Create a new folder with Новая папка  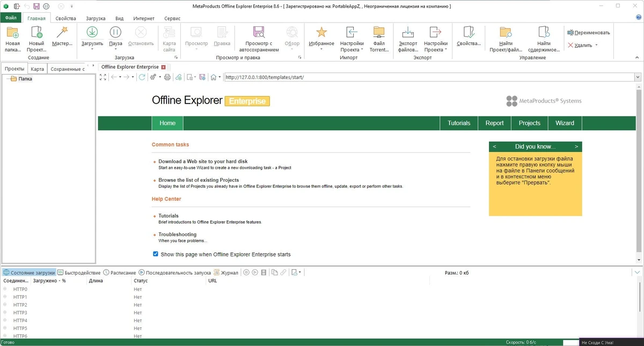click(12, 39)
